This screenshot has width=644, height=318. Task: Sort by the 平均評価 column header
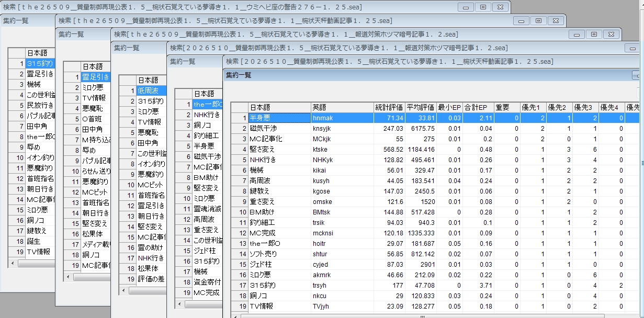pyautogui.click(x=421, y=107)
